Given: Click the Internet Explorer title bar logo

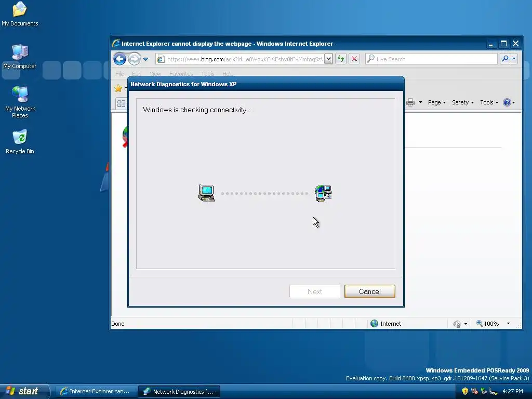Looking at the screenshot, I should pos(116,44).
